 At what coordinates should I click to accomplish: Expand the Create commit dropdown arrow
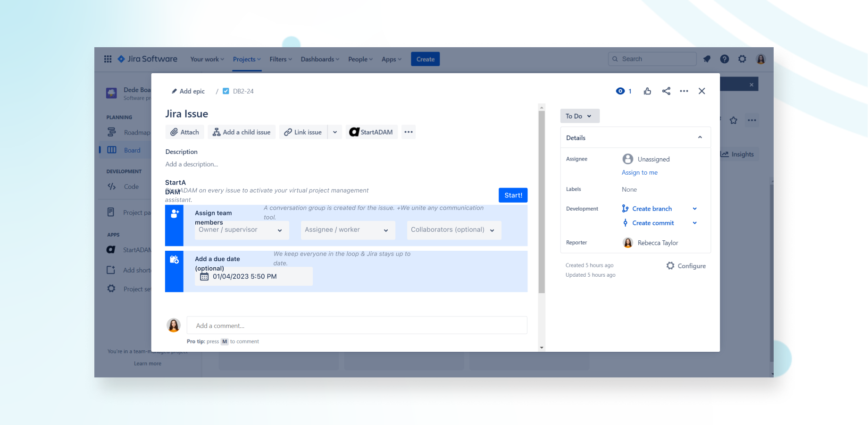(695, 223)
